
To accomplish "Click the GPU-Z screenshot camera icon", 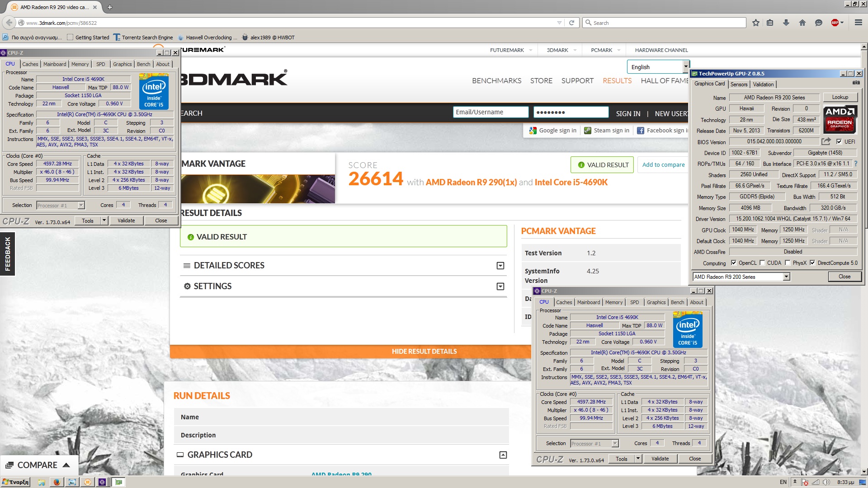I will pyautogui.click(x=856, y=83).
